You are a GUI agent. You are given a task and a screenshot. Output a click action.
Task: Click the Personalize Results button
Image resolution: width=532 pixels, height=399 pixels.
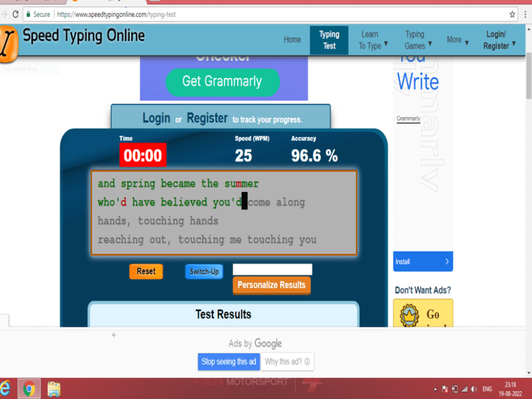[x=271, y=285]
